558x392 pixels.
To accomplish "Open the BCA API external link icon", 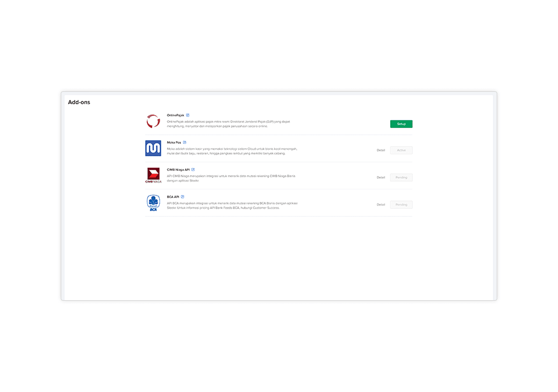I will (182, 197).
